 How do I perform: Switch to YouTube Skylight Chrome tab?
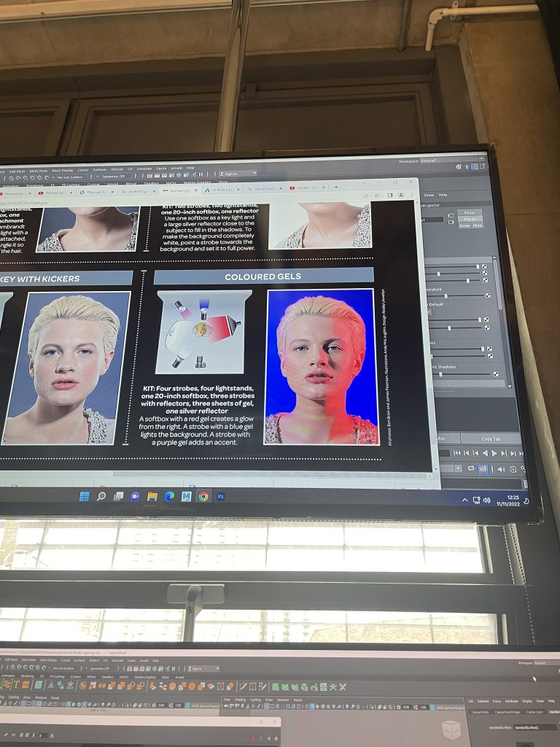(x=306, y=188)
